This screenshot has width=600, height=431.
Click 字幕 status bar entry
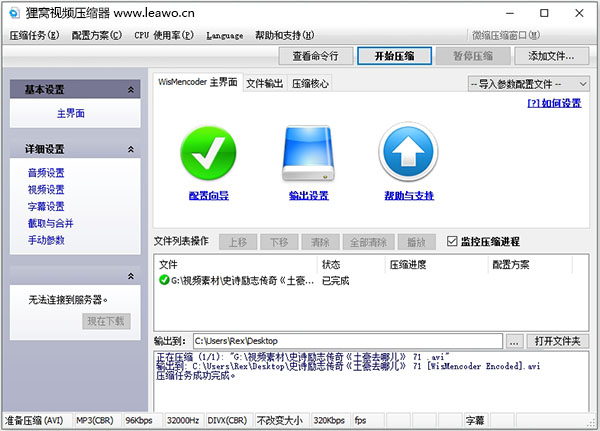pyautogui.click(x=475, y=421)
